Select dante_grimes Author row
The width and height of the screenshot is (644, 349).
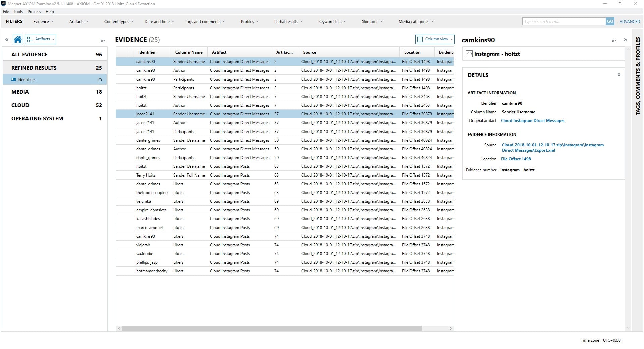click(285, 149)
